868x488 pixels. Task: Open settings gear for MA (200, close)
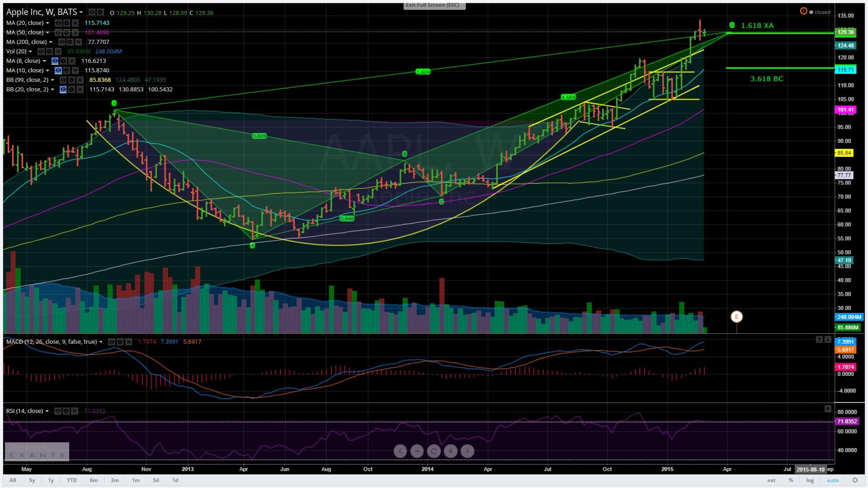[70, 42]
